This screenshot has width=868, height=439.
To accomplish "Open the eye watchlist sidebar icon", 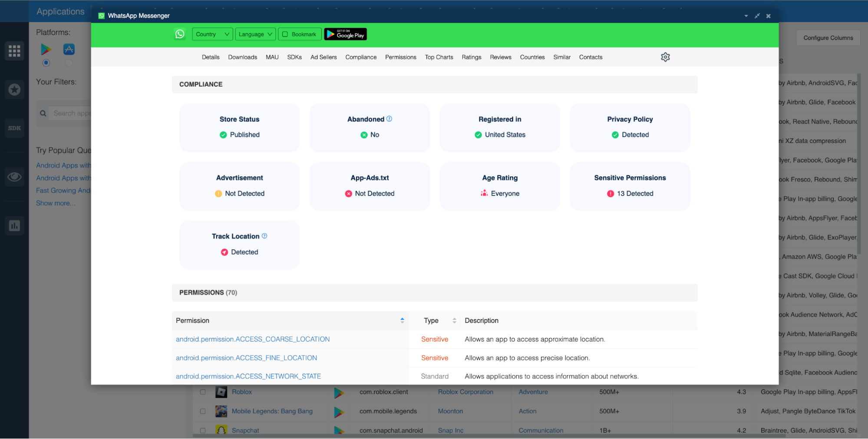I will (x=14, y=177).
